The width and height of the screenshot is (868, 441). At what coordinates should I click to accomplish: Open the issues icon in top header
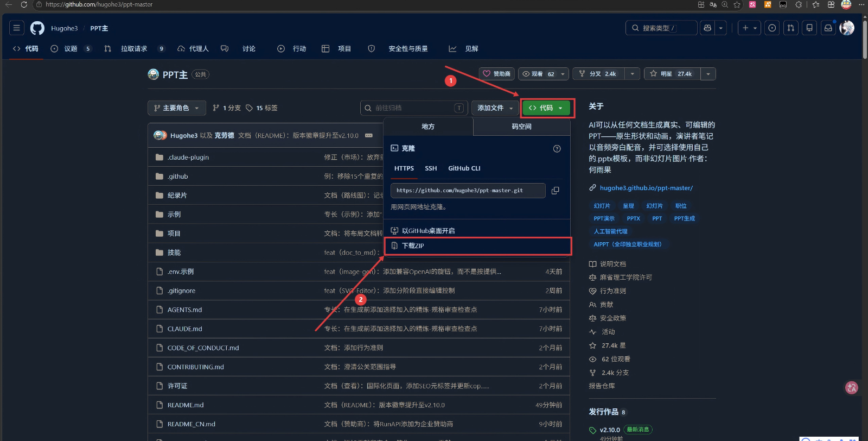(x=772, y=28)
